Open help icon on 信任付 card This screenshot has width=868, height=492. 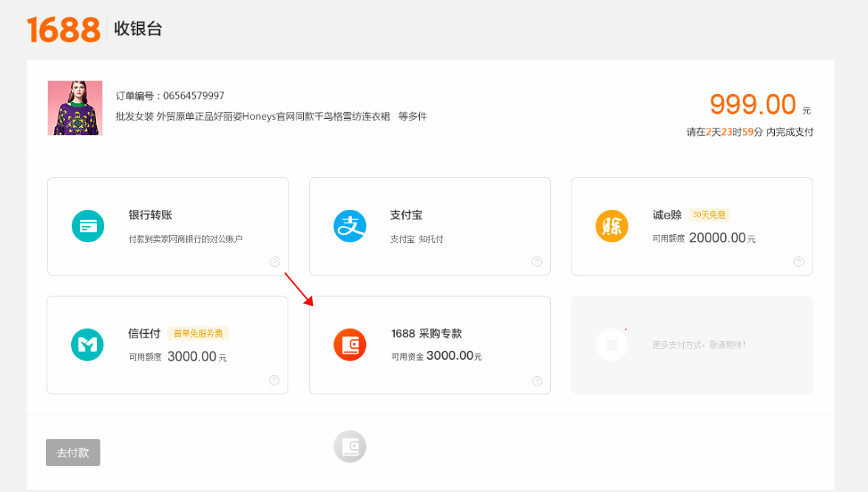(x=274, y=380)
